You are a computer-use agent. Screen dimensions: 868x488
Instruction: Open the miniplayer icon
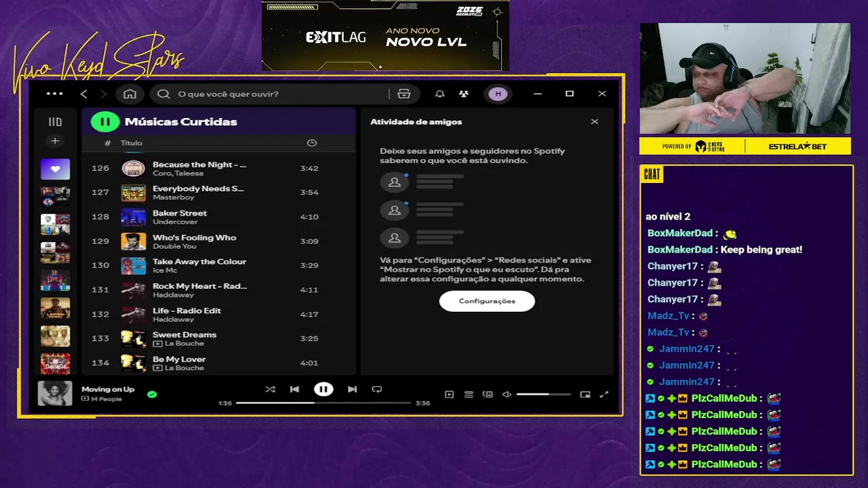(585, 394)
